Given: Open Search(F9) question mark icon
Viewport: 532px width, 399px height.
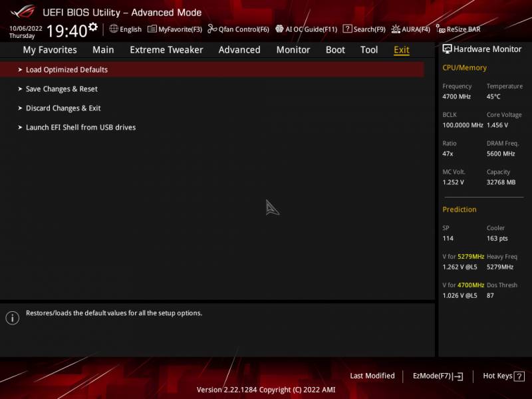Looking at the screenshot, I should pos(347,29).
